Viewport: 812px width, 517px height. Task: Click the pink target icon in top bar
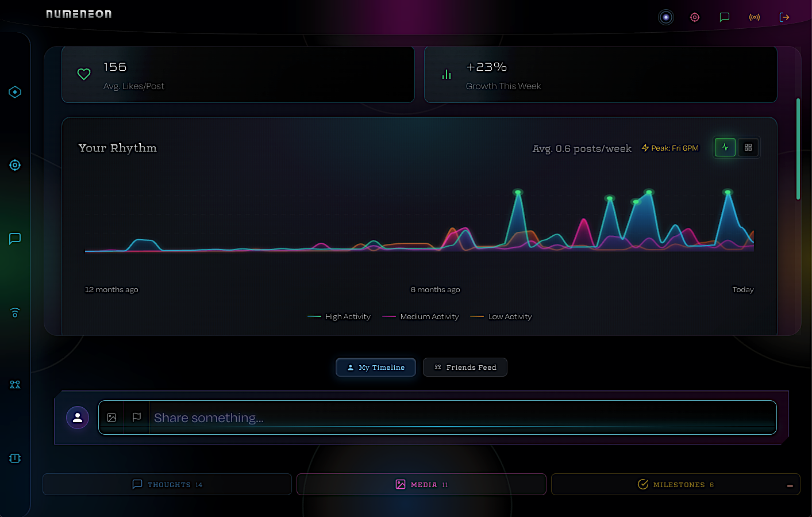tap(695, 17)
